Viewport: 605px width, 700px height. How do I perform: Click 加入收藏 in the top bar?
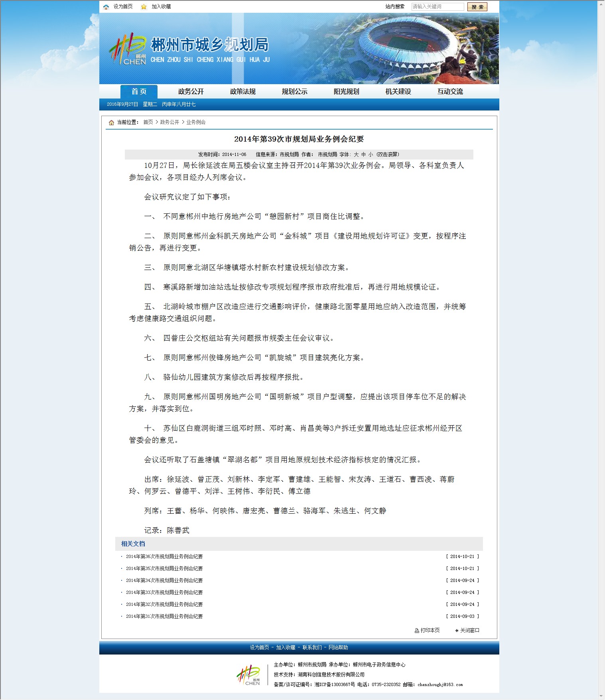pos(161,7)
